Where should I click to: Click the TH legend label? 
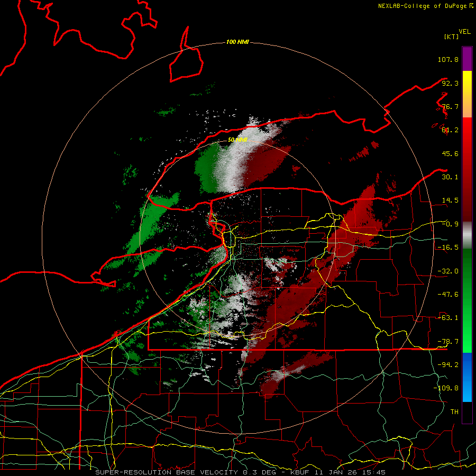coord(454,412)
